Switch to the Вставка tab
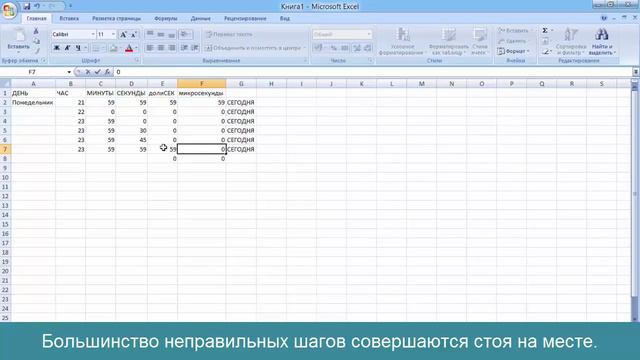The height and width of the screenshot is (360, 640). (69, 18)
